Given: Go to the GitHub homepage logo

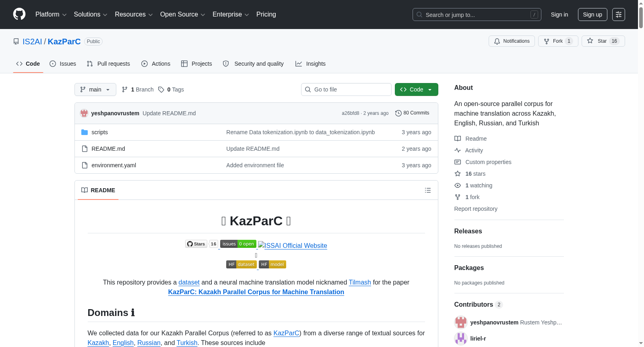Looking at the screenshot, I should click(19, 14).
